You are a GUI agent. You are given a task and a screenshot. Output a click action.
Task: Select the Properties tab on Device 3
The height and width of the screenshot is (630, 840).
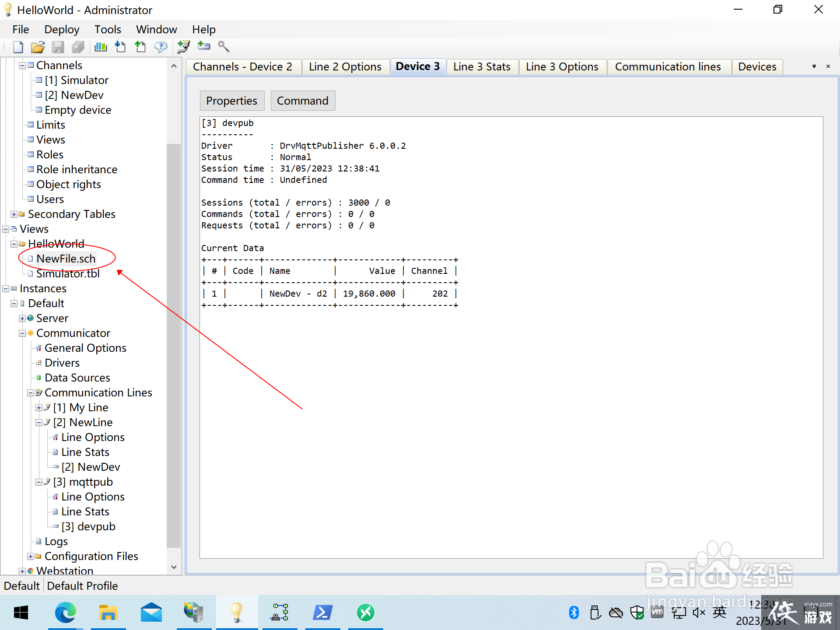[231, 100]
